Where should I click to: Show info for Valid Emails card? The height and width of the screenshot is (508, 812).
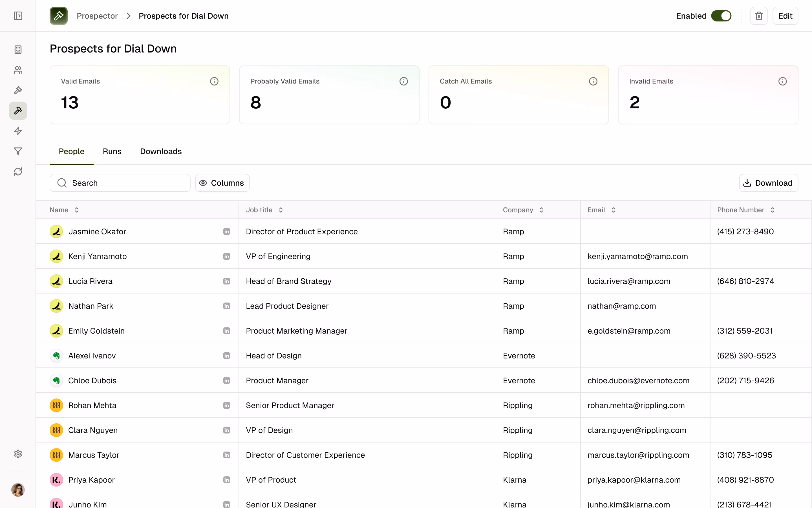(214, 81)
